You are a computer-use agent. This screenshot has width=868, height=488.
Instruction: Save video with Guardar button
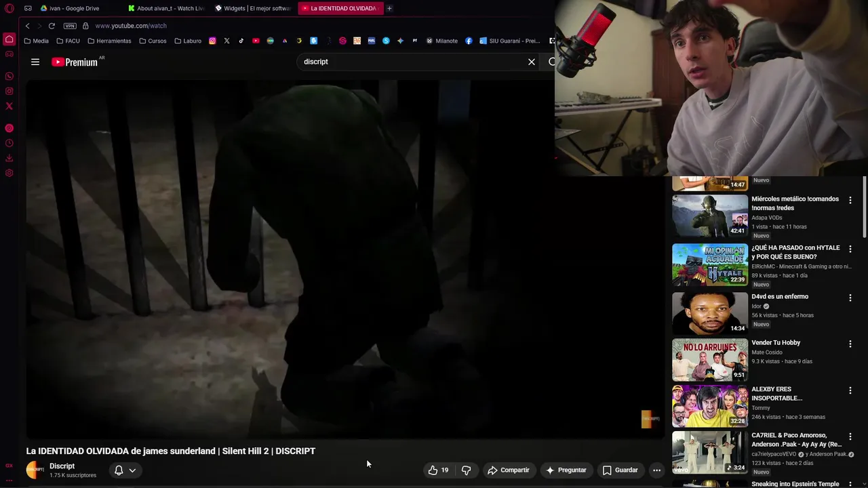[x=620, y=470]
